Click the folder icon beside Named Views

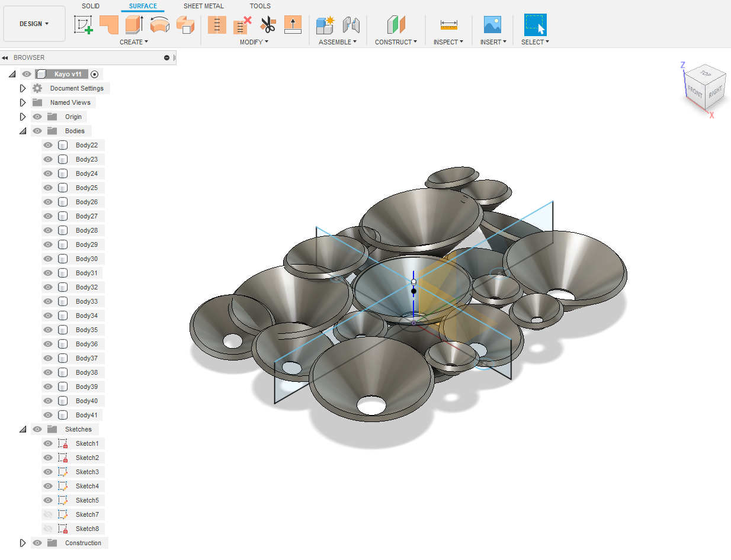(37, 102)
